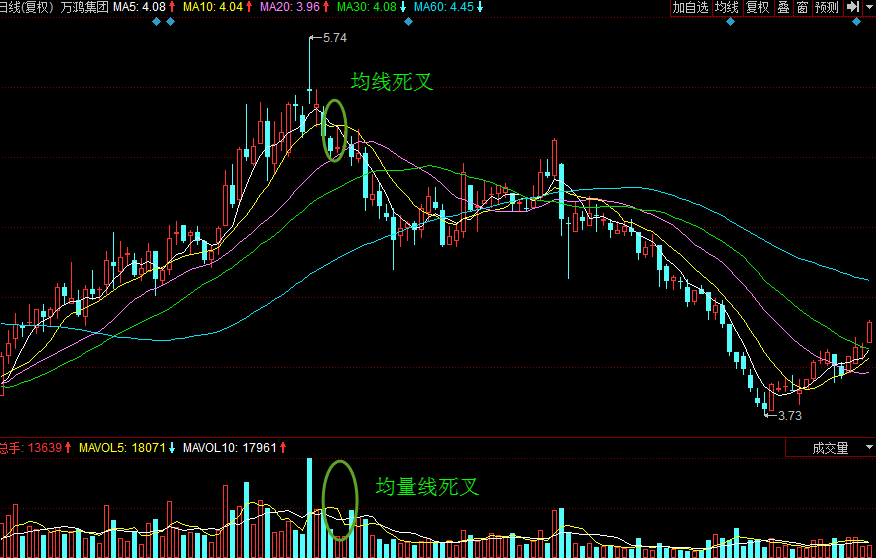The width and height of the screenshot is (876, 558).
Task: Toggle the 均线 moving average display
Action: pos(726,8)
